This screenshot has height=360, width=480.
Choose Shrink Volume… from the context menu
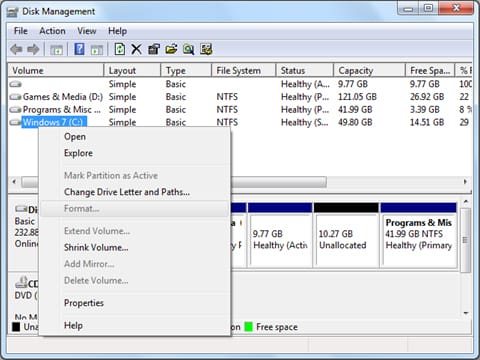(135, 247)
